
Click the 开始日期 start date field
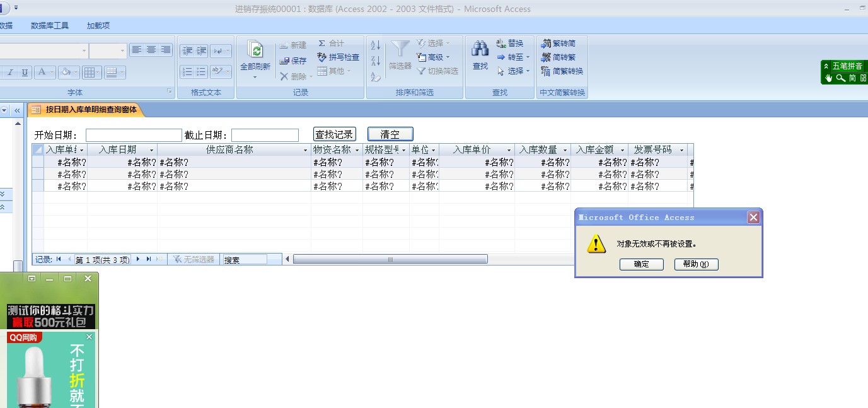click(x=134, y=136)
